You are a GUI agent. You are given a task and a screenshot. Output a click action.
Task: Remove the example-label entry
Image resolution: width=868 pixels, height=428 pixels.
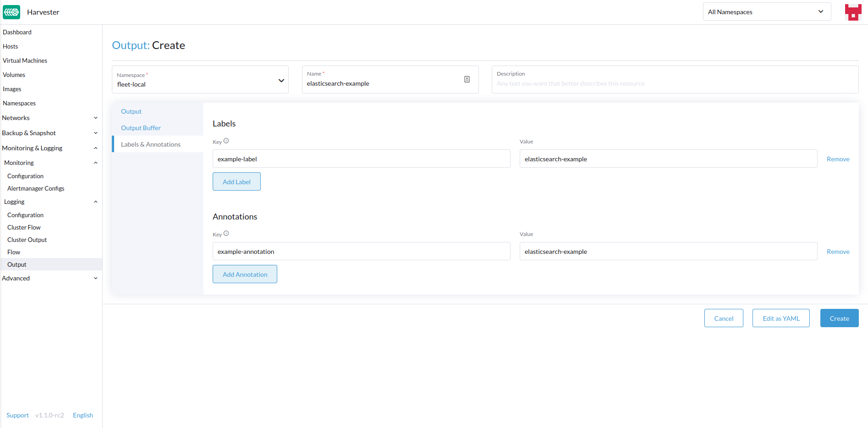click(x=838, y=159)
